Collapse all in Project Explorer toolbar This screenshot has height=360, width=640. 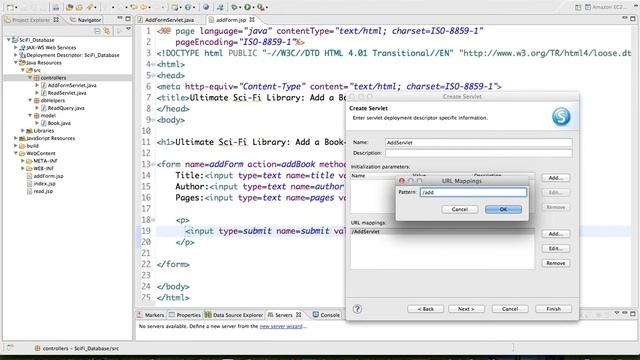pos(97,31)
